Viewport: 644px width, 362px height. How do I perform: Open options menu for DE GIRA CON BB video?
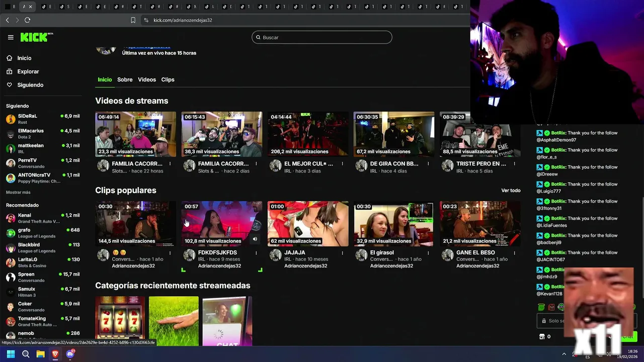click(428, 164)
